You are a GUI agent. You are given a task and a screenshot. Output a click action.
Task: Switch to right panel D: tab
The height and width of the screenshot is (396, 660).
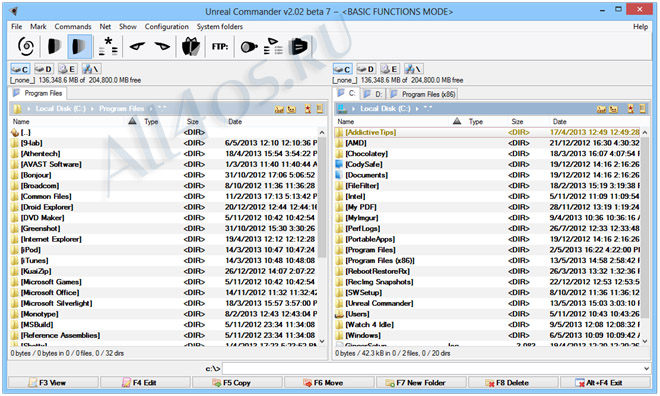373,94
